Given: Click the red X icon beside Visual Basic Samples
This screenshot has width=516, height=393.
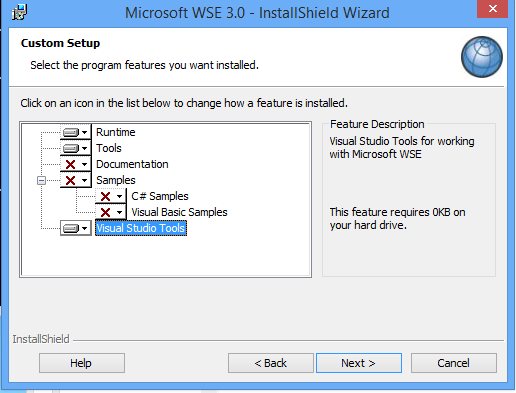Looking at the screenshot, I should [105, 212].
